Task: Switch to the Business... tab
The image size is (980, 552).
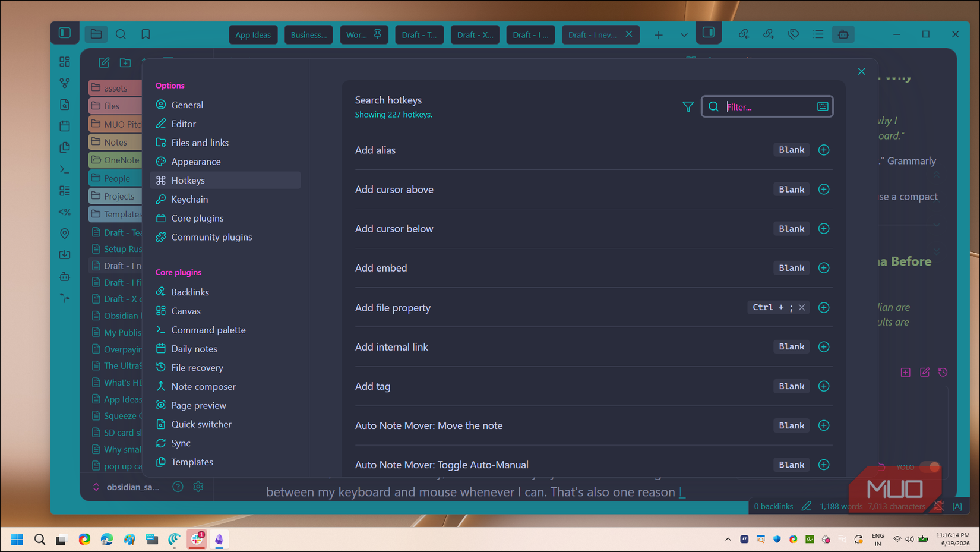Action: pos(309,35)
